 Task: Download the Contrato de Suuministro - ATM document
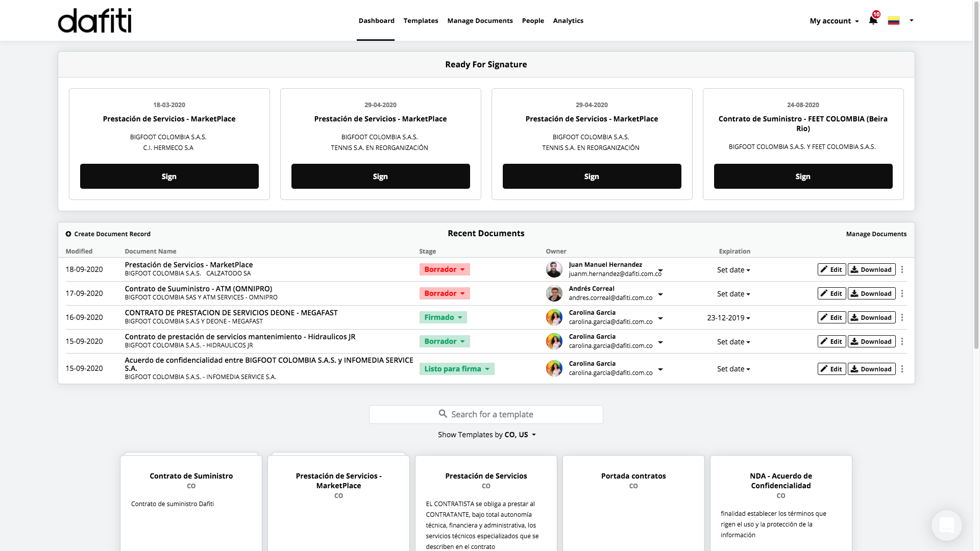871,293
